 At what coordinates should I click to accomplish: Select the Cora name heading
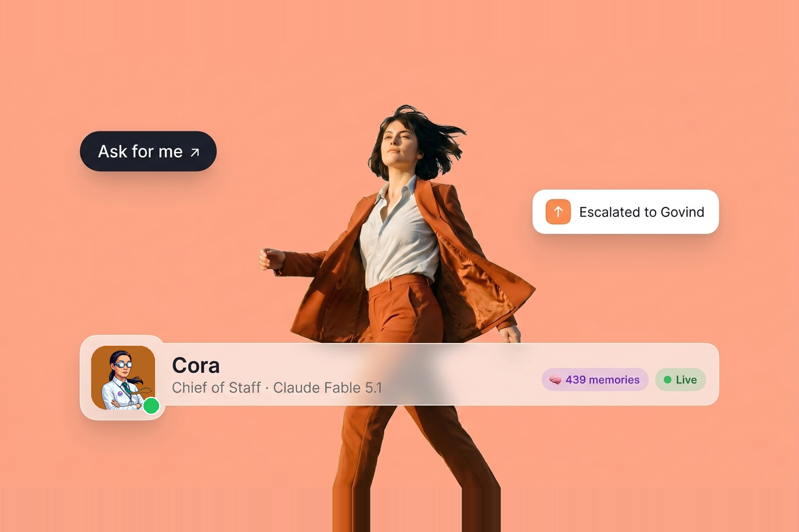(x=196, y=365)
